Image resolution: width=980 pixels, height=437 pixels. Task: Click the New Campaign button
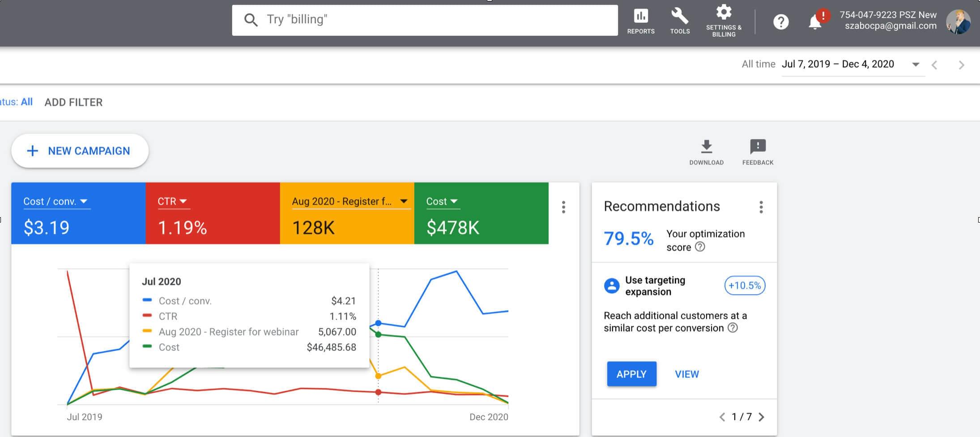coord(80,151)
